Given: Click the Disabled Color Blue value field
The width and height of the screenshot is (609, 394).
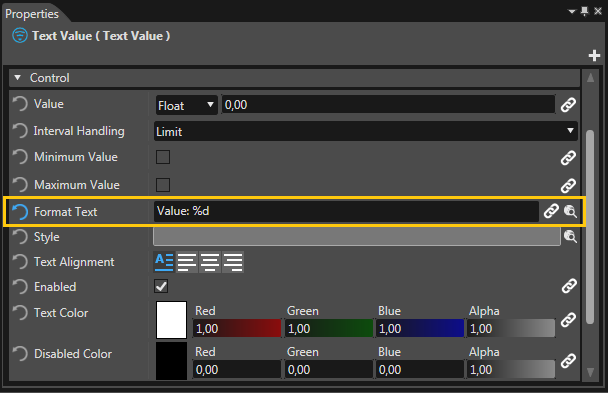Looking at the screenshot, I should pyautogui.click(x=420, y=369).
